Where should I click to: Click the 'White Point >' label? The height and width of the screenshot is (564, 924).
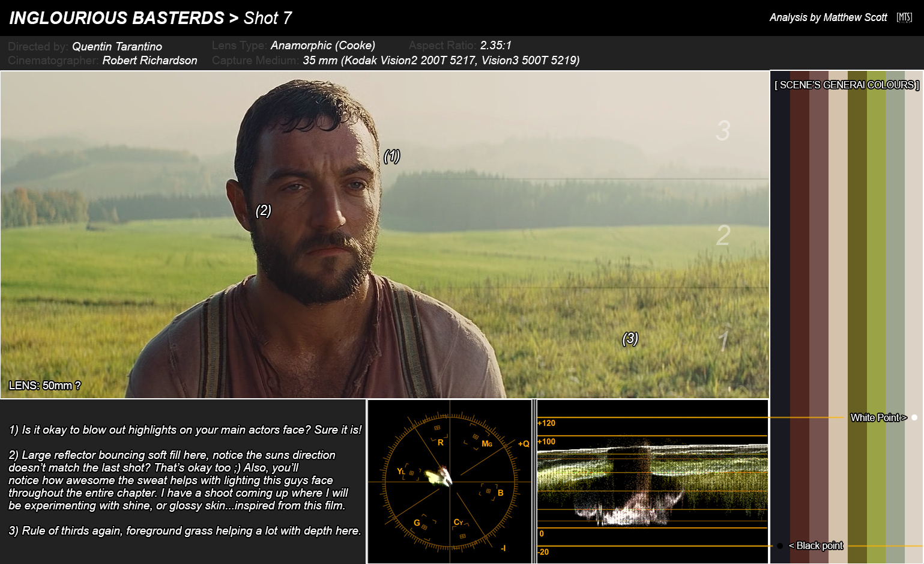point(878,417)
